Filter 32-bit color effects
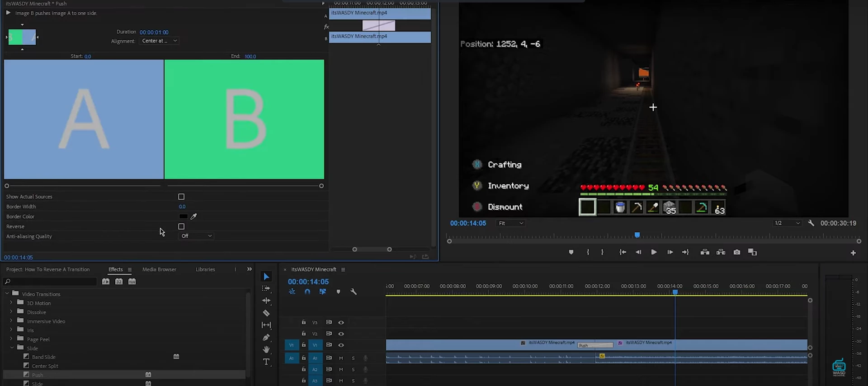The image size is (868, 386). pos(119,281)
